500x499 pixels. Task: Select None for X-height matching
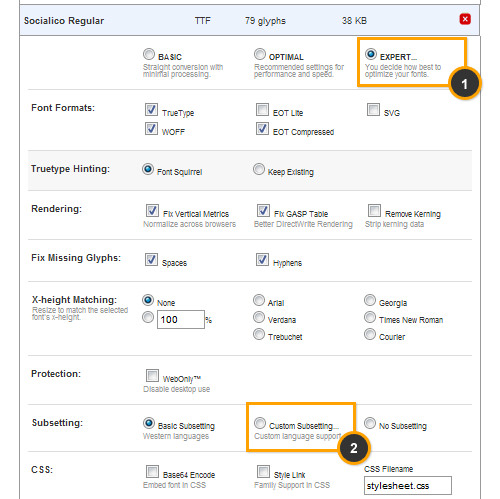pos(148,300)
